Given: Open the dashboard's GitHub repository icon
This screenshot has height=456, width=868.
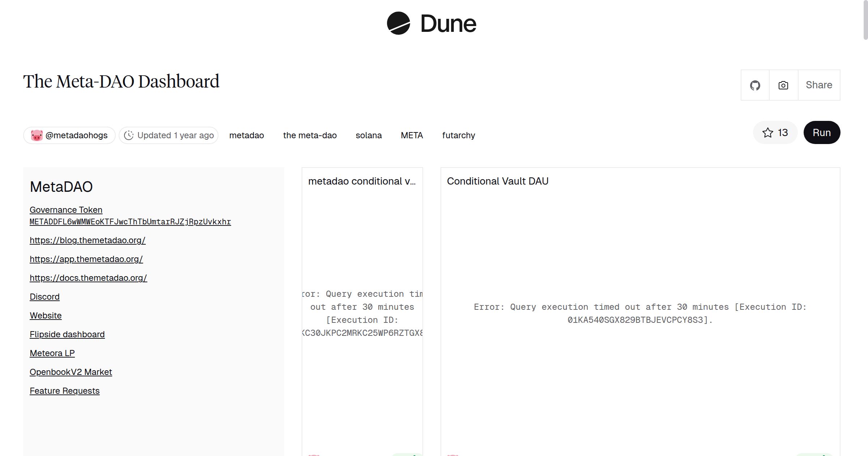Looking at the screenshot, I should [x=755, y=85].
